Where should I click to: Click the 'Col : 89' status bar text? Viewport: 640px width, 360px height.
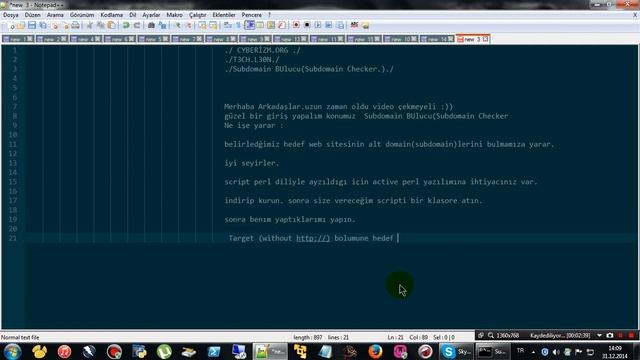click(x=418, y=338)
